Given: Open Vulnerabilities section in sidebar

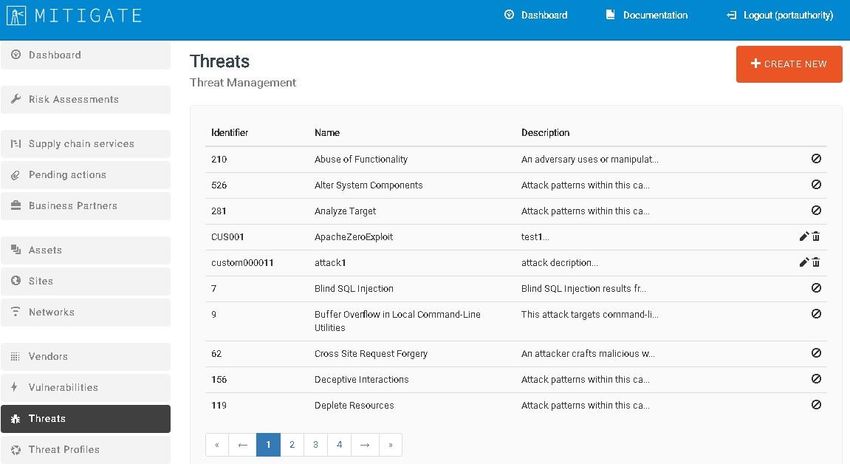Looking at the screenshot, I should point(86,387).
